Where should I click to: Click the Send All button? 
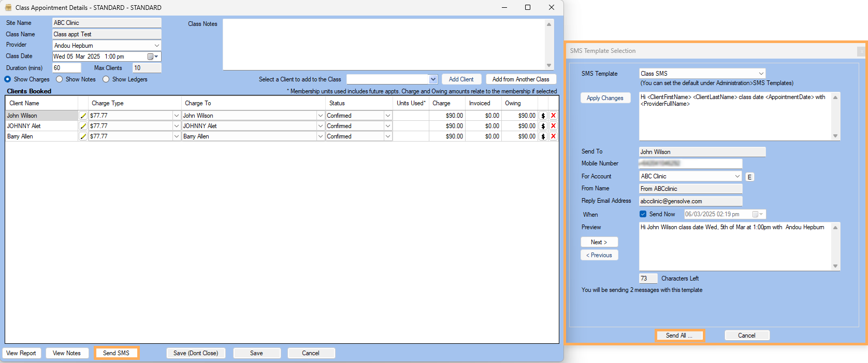pos(679,336)
